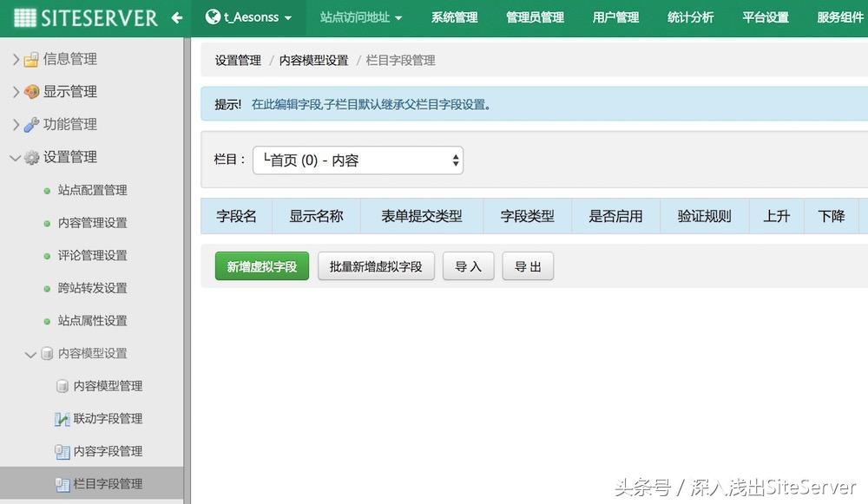Click the 导入 button
The height and width of the screenshot is (504, 868).
click(469, 266)
